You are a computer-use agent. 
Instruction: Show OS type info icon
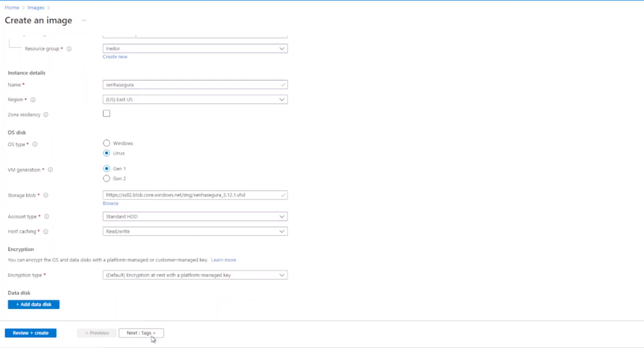[35, 144]
